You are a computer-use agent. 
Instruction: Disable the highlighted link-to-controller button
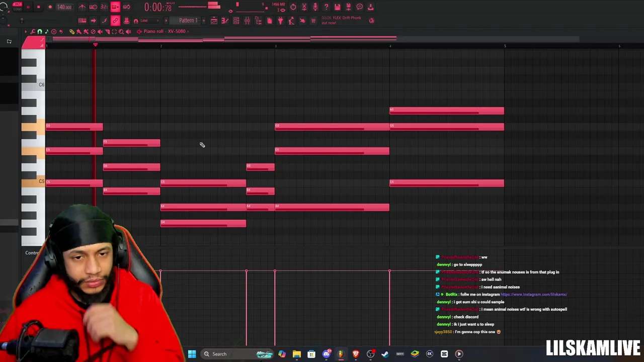pyautogui.click(x=115, y=21)
